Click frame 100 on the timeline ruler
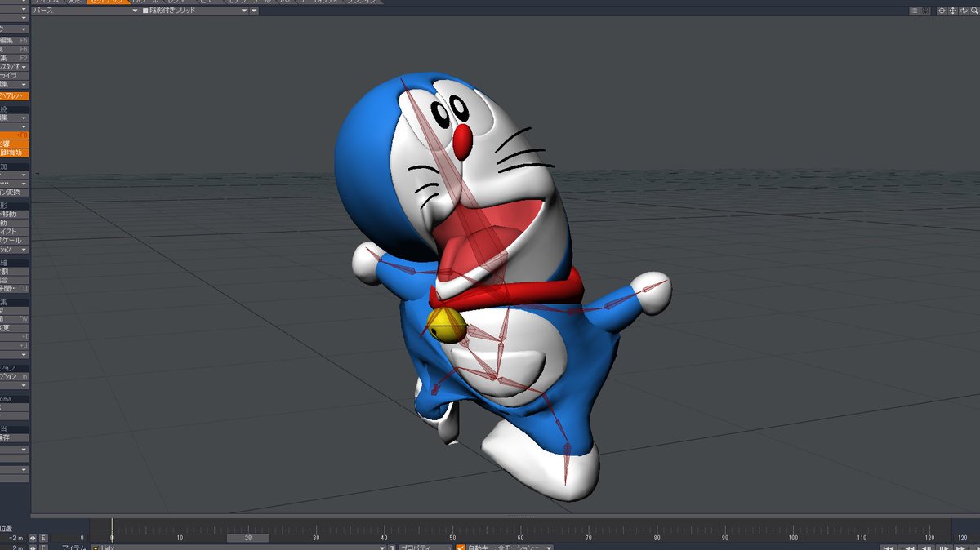980x550 pixels. point(793,538)
